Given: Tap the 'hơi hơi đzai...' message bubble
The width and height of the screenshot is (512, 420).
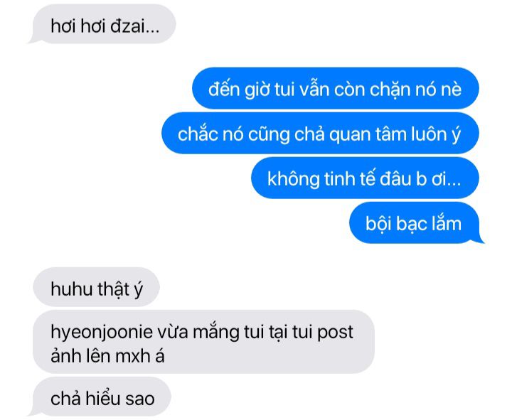Looking at the screenshot, I should pyautogui.click(x=104, y=24).
